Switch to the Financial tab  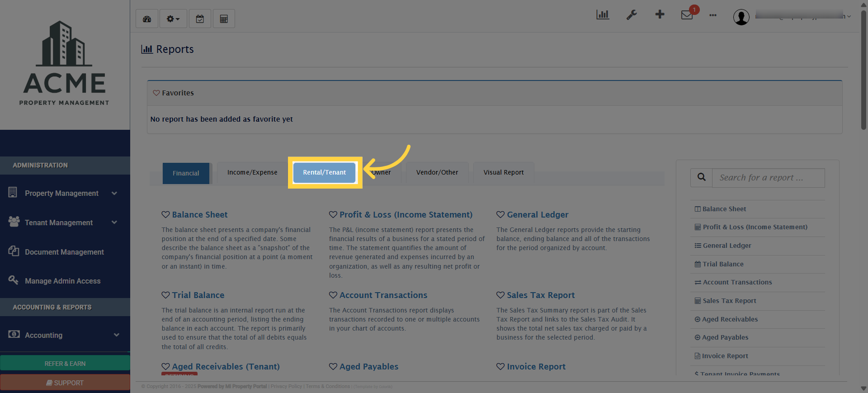click(186, 173)
